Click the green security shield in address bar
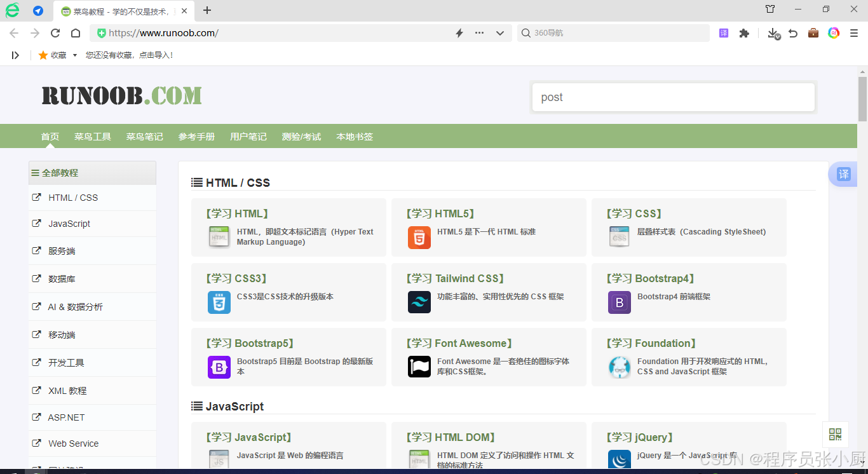 (x=102, y=33)
